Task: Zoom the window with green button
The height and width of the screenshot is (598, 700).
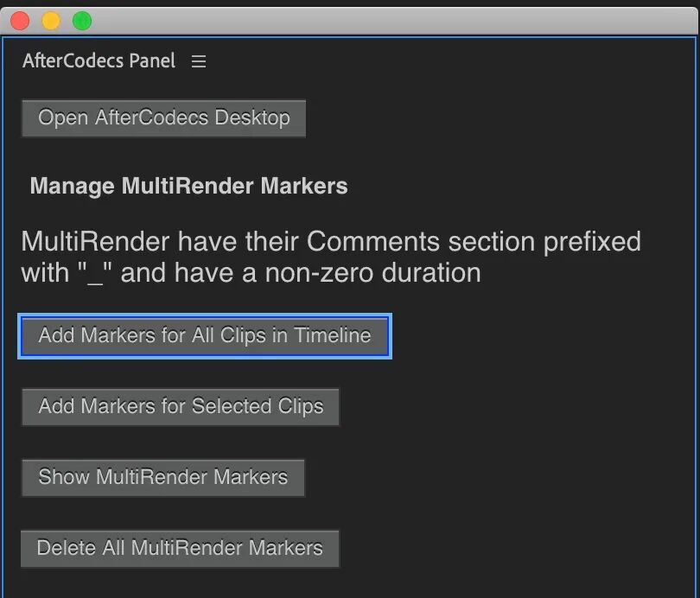Action: click(82, 21)
